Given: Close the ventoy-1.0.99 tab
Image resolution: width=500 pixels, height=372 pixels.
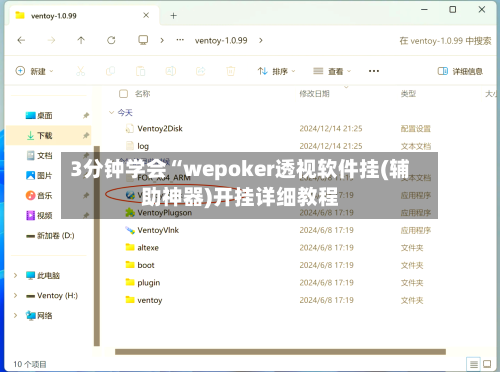Looking at the screenshot, I should coord(146,15).
